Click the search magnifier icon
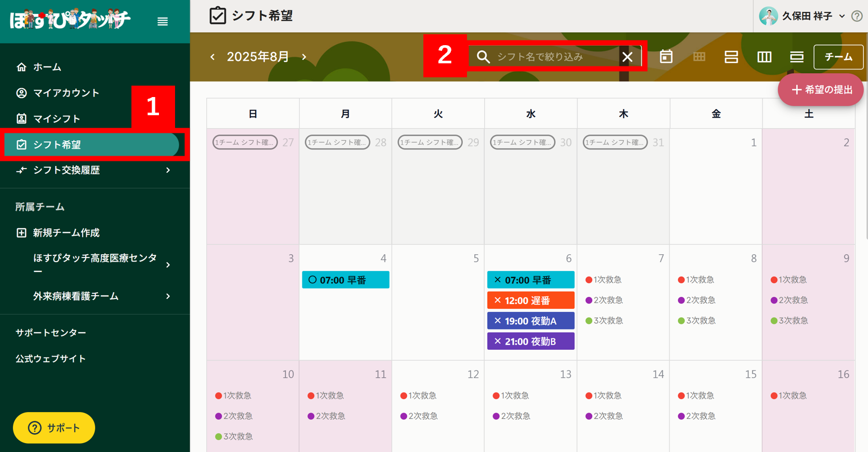 coord(483,57)
